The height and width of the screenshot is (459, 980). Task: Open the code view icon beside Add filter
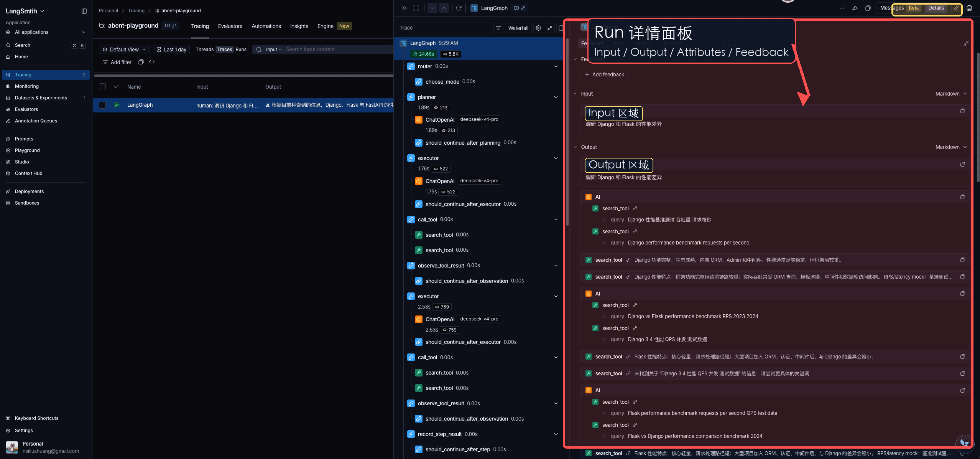click(x=152, y=62)
